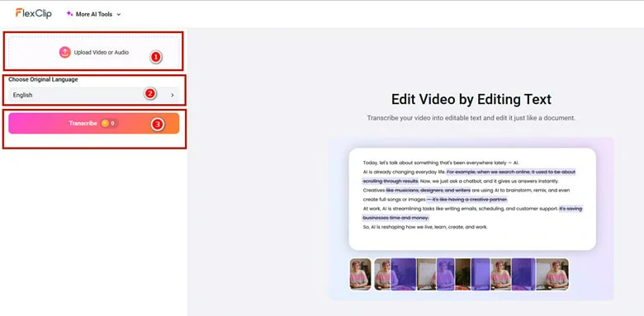This screenshot has height=316, width=644.
Task: Click the line "Today, let's talk about something"
Action: pos(441,163)
